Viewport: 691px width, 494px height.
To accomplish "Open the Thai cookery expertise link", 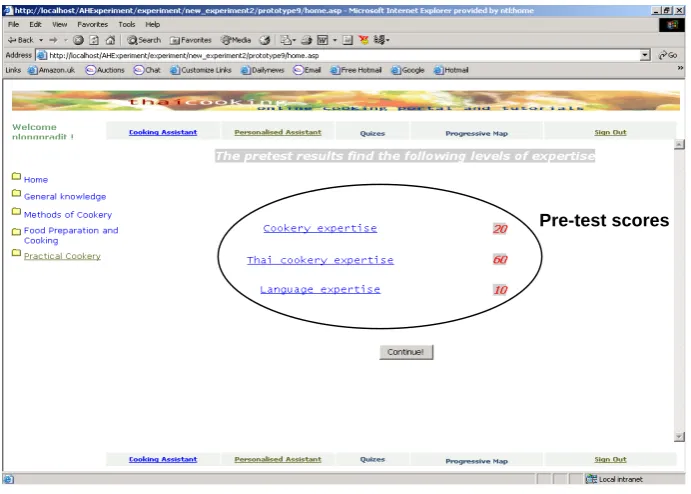I will pyautogui.click(x=320, y=260).
